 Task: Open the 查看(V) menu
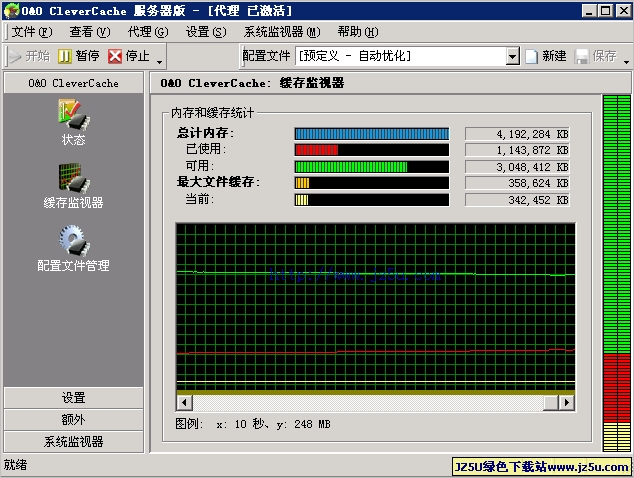[90, 32]
